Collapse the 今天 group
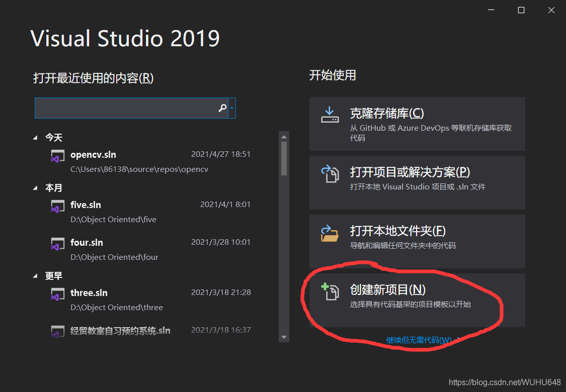The image size is (566, 392). pyautogui.click(x=35, y=137)
